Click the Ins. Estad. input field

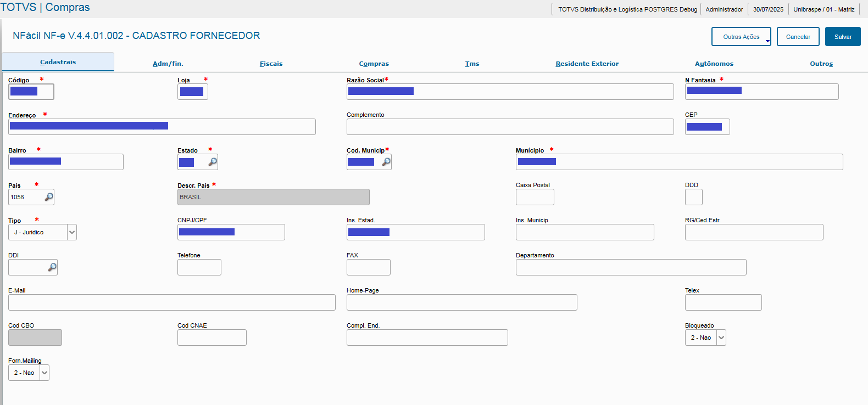[x=416, y=232]
